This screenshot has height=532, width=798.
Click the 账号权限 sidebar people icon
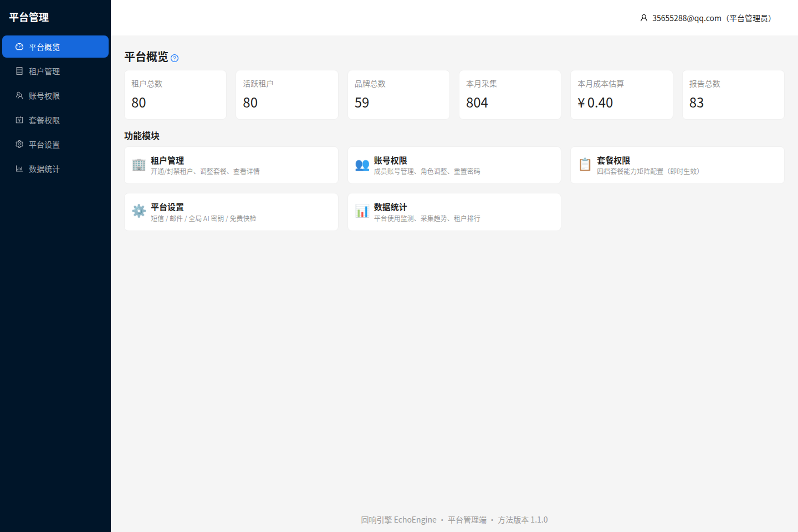coord(19,96)
